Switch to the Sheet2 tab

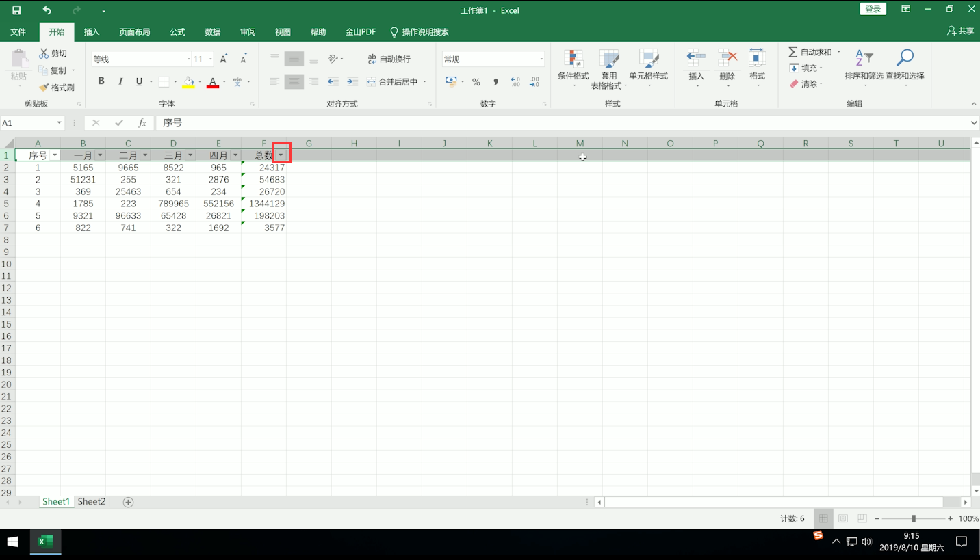91,501
